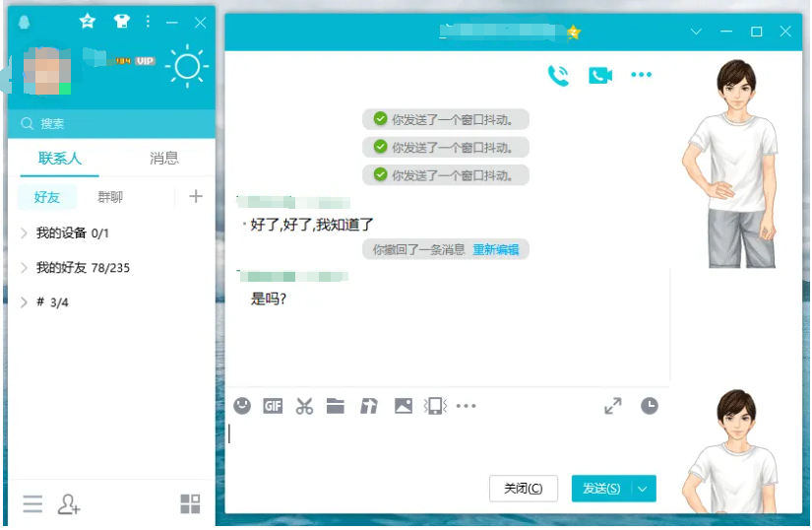The width and height of the screenshot is (812, 530).
Task: Click the 发送(S) button
Action: pyautogui.click(x=601, y=489)
